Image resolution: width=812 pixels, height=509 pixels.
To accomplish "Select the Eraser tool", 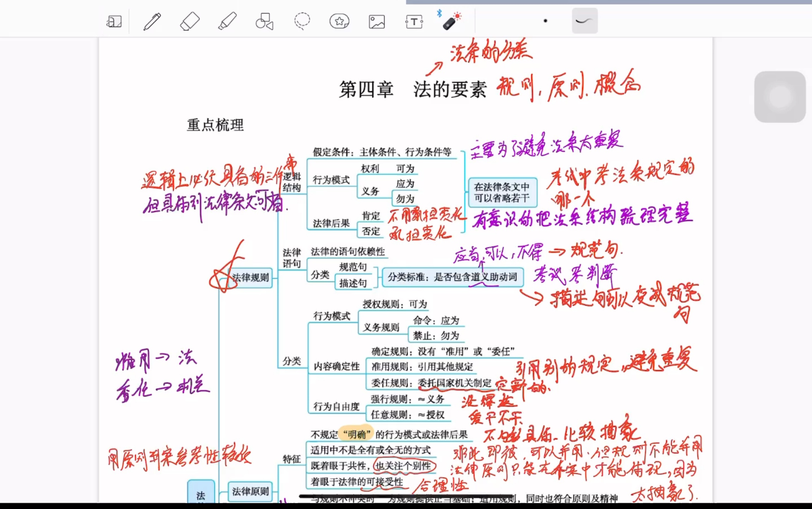I will tap(190, 22).
